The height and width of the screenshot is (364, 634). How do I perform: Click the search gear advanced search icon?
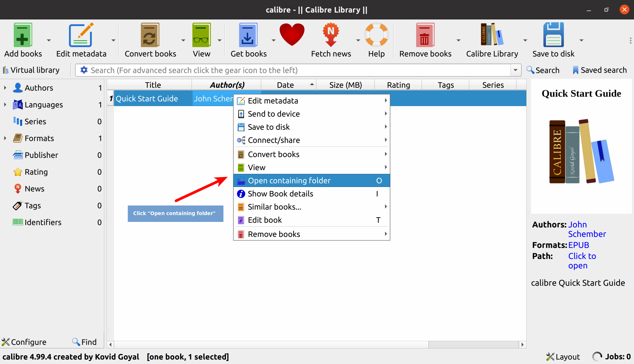(84, 70)
